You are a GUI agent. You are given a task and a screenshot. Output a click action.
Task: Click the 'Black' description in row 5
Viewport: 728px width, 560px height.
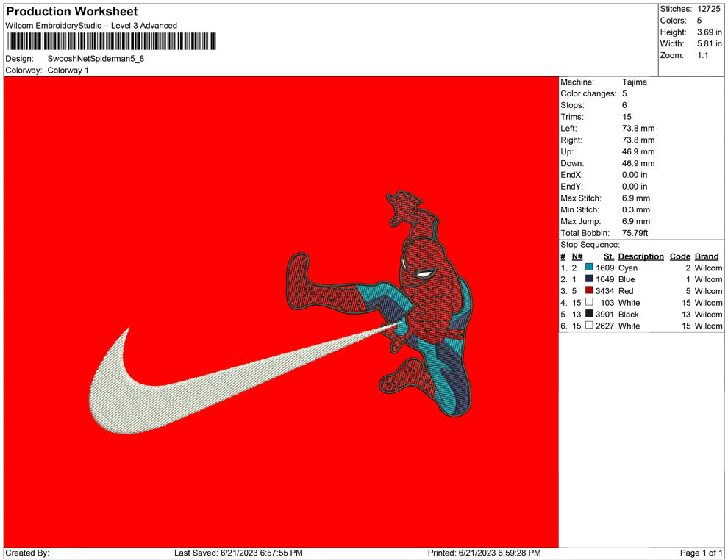coord(629,314)
